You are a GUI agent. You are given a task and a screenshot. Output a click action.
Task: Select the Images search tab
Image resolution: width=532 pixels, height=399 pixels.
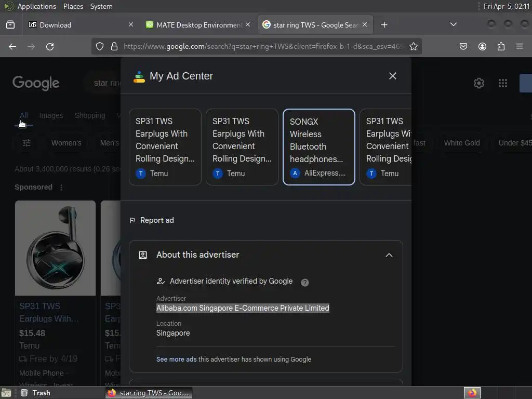51,116
